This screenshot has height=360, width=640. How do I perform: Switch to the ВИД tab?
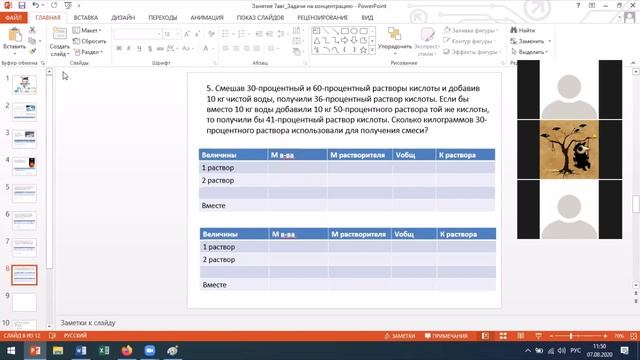click(367, 18)
